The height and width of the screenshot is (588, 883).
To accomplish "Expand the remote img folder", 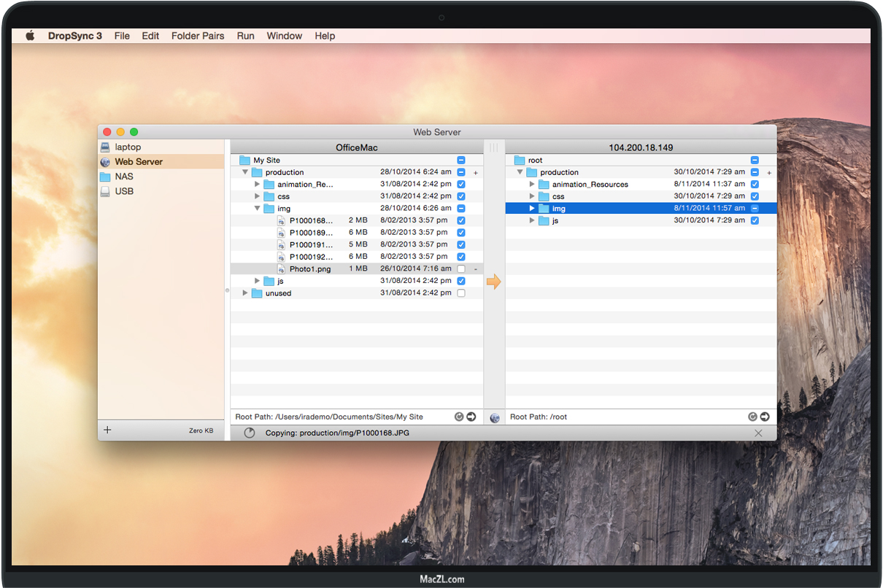I will coord(532,209).
